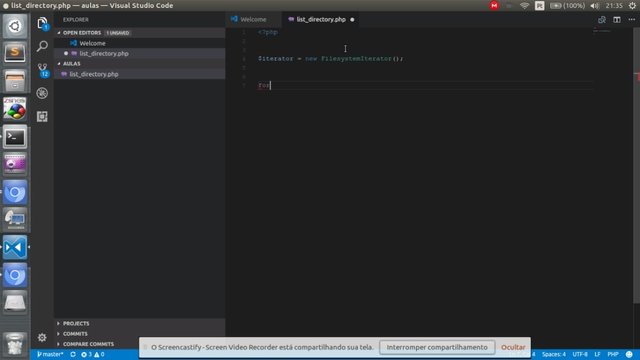
Task: Click the master branch indicator
Action: pos(50,354)
